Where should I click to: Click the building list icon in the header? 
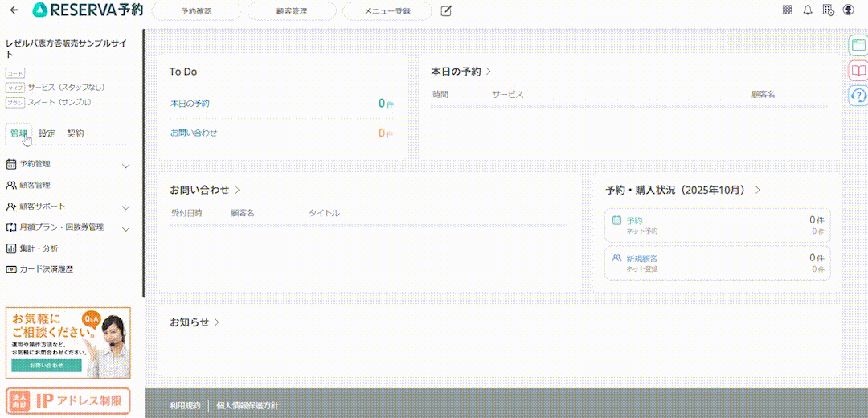(828, 10)
